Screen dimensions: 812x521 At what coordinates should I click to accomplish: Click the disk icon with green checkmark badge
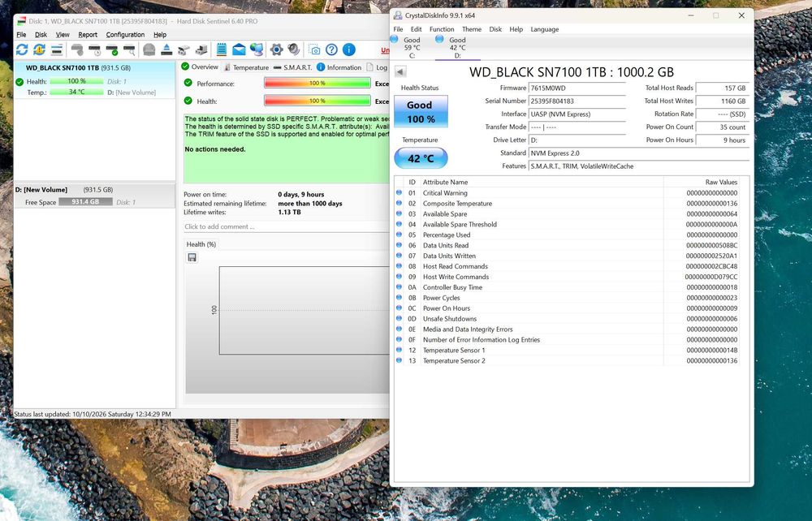(x=112, y=50)
